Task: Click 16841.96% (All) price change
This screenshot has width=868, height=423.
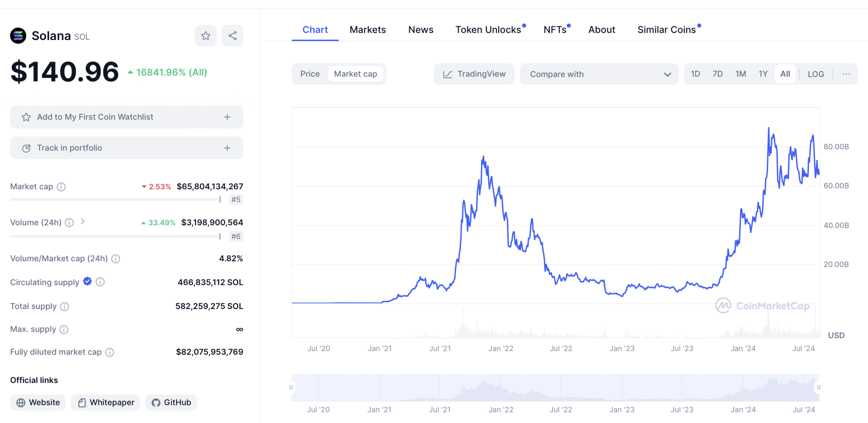Action: 167,73
